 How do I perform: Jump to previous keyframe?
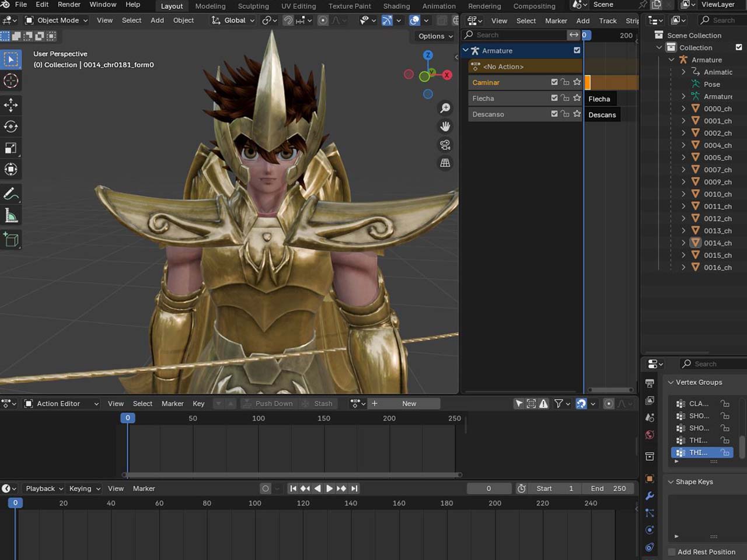coord(305,488)
